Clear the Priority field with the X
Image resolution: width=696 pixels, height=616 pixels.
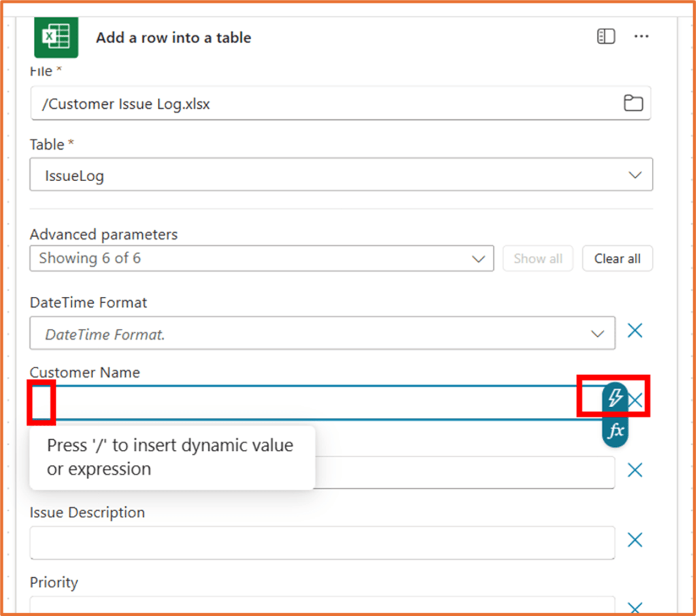[634, 606]
